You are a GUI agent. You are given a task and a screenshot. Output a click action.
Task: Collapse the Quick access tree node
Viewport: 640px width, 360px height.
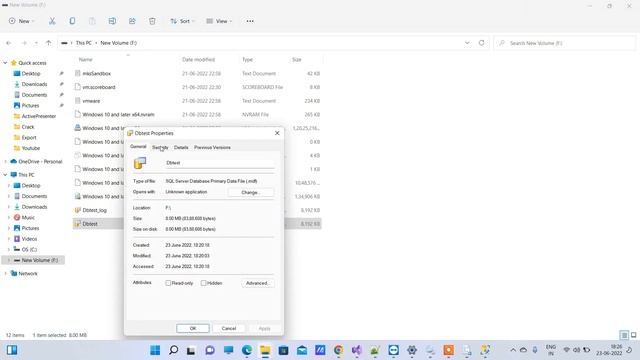(x=5, y=63)
